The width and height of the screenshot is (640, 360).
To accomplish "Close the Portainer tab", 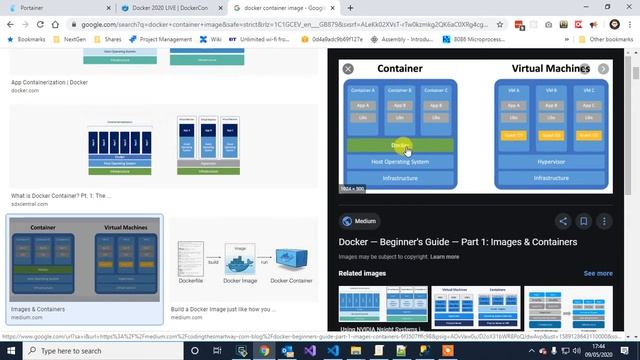I will pos(109,8).
